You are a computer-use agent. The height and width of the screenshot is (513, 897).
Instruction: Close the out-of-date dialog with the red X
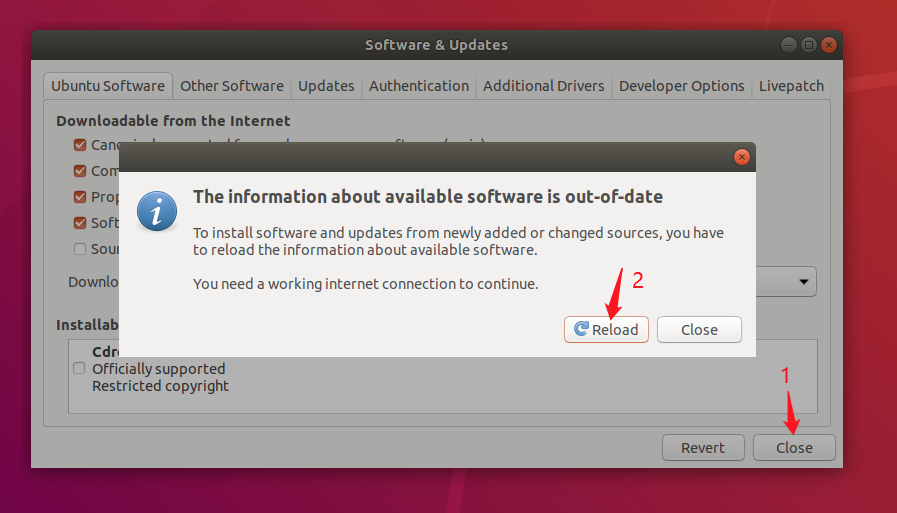tap(741, 157)
